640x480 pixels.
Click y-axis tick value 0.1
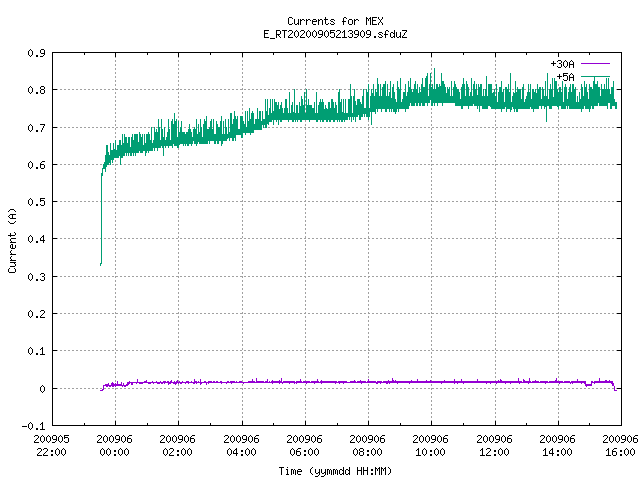(36, 351)
